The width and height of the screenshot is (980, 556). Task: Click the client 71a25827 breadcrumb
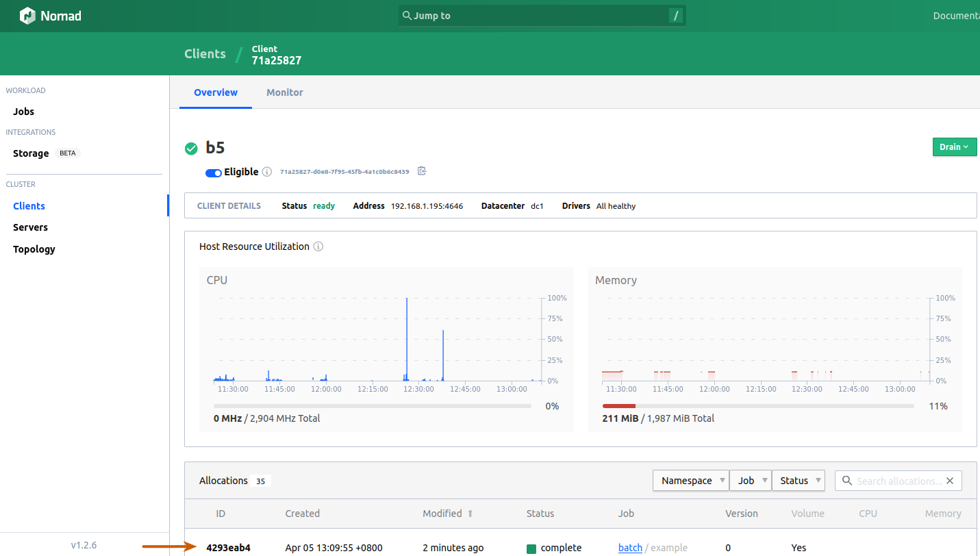[x=277, y=55]
